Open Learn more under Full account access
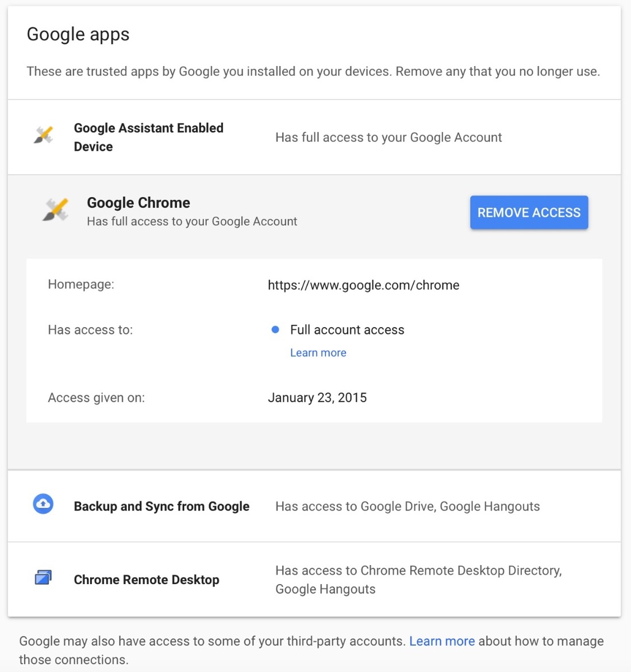Image resolution: width=631 pixels, height=672 pixels. (318, 353)
